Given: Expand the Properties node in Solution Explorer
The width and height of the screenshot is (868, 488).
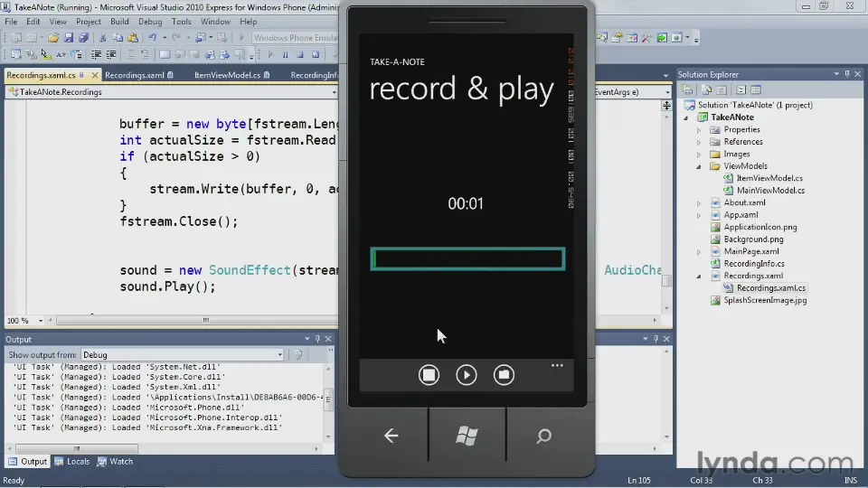Looking at the screenshot, I should click(699, 130).
